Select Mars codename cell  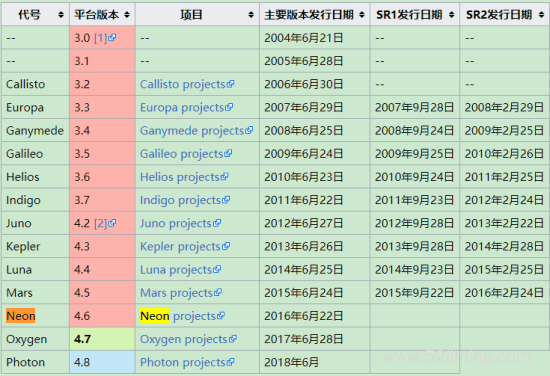(x=35, y=293)
